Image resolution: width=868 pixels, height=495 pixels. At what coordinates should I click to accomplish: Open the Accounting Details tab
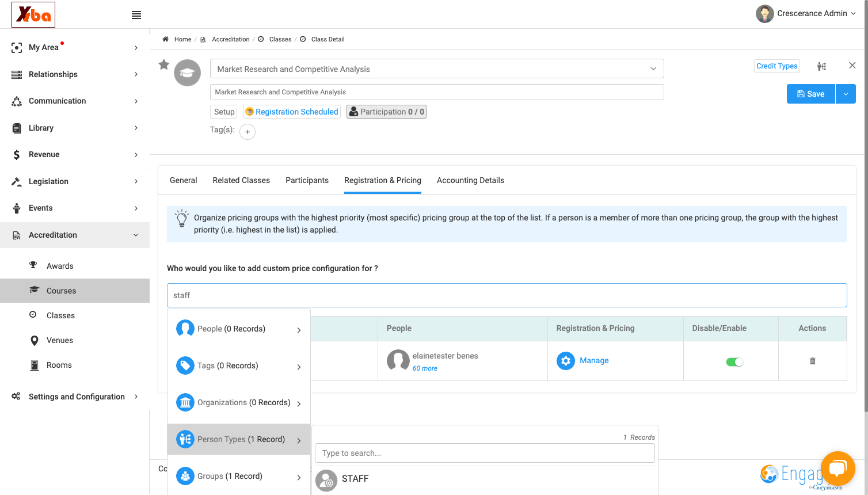[470, 180]
